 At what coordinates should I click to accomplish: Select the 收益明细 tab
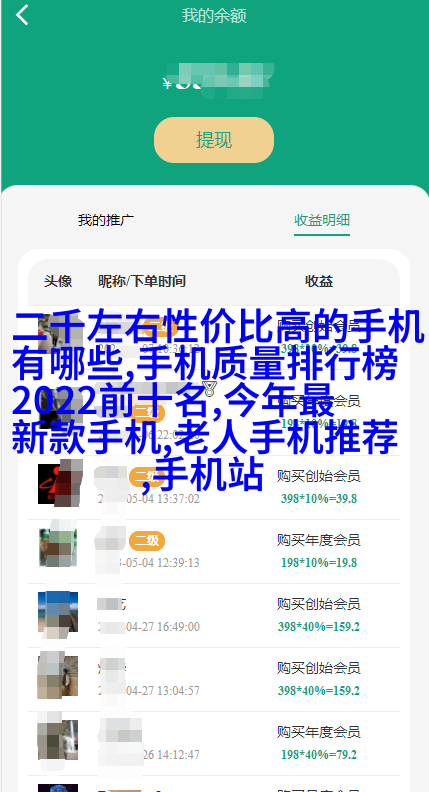tap(322, 220)
